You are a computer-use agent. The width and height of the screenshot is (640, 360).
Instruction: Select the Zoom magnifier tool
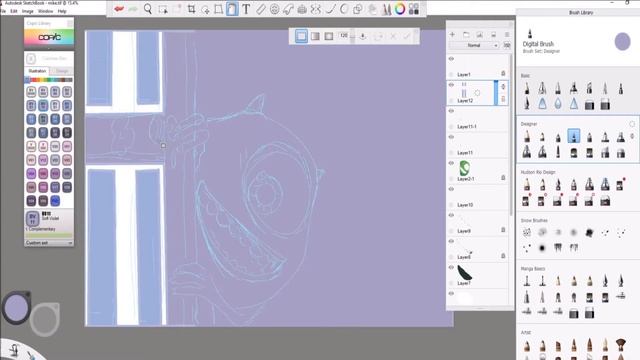pyautogui.click(x=147, y=9)
